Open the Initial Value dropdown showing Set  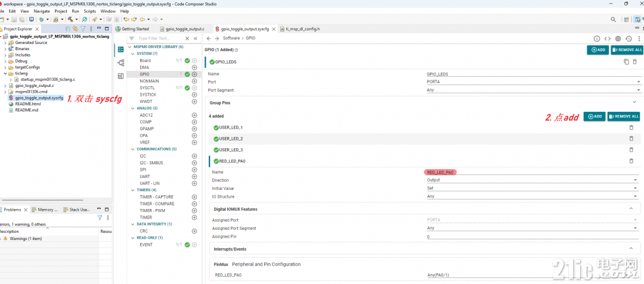532,188
